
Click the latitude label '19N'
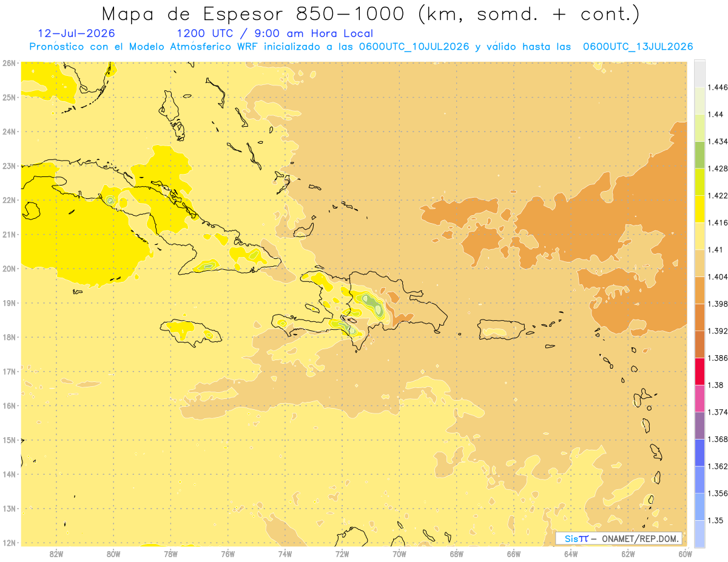coord(8,303)
